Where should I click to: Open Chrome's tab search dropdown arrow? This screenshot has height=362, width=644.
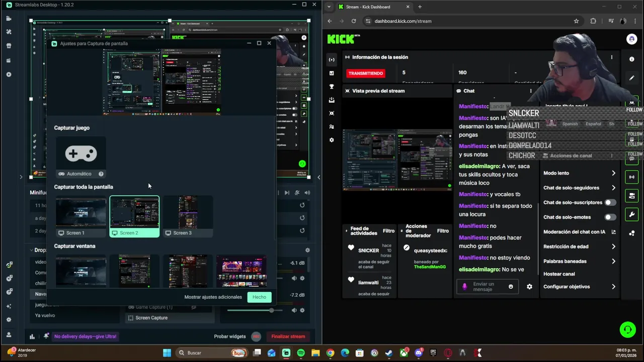329,7
